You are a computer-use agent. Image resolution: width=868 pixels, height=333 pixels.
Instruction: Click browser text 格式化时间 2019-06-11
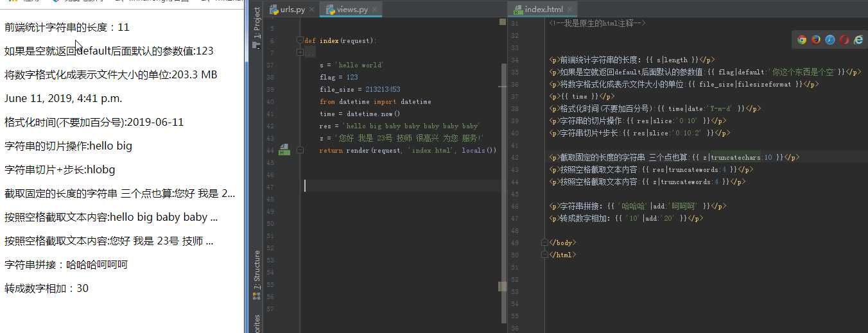(x=94, y=122)
